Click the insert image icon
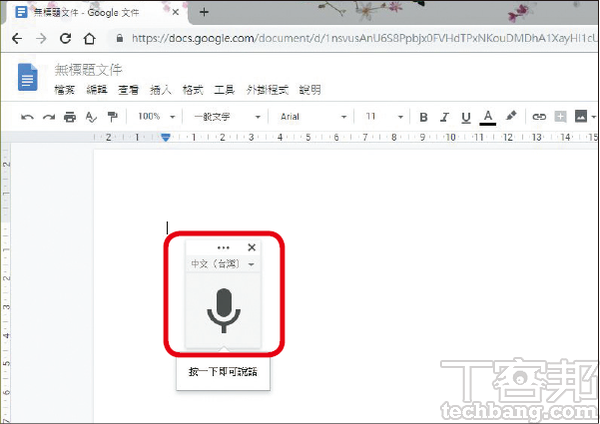Image resolution: width=600 pixels, height=424 pixels. pyautogui.click(x=581, y=117)
